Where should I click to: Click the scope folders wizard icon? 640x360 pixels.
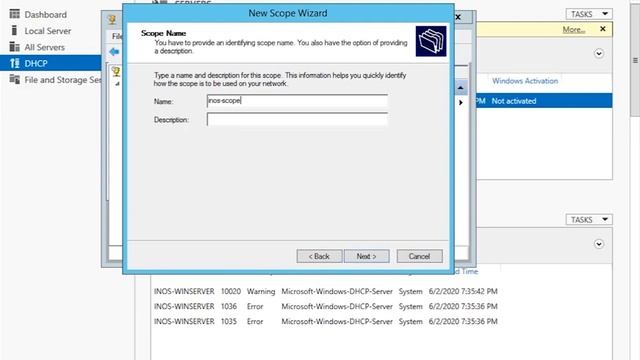coord(431,41)
